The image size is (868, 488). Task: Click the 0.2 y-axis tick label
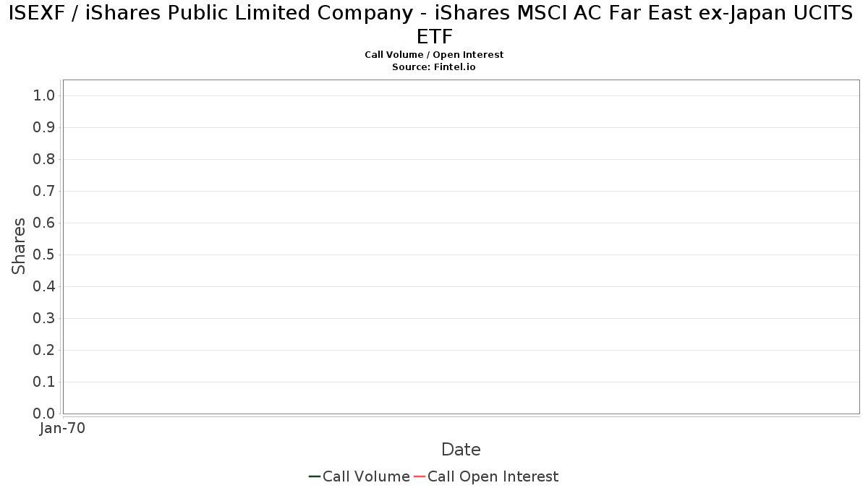coord(44,351)
